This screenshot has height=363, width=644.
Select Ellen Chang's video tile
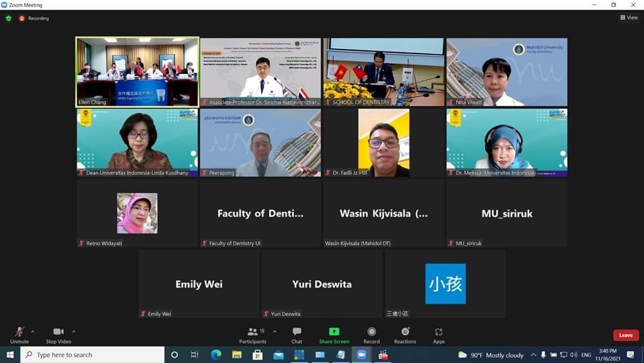[x=137, y=72]
